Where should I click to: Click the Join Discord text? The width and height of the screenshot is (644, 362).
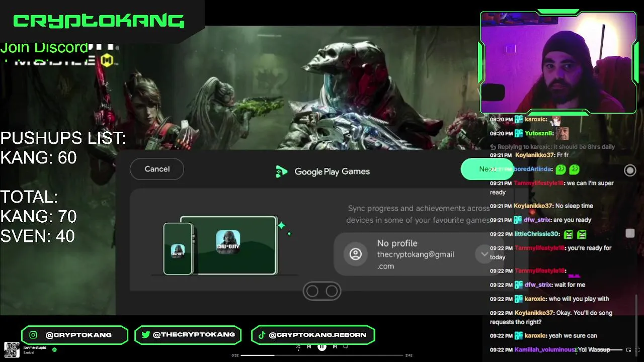[x=44, y=48]
